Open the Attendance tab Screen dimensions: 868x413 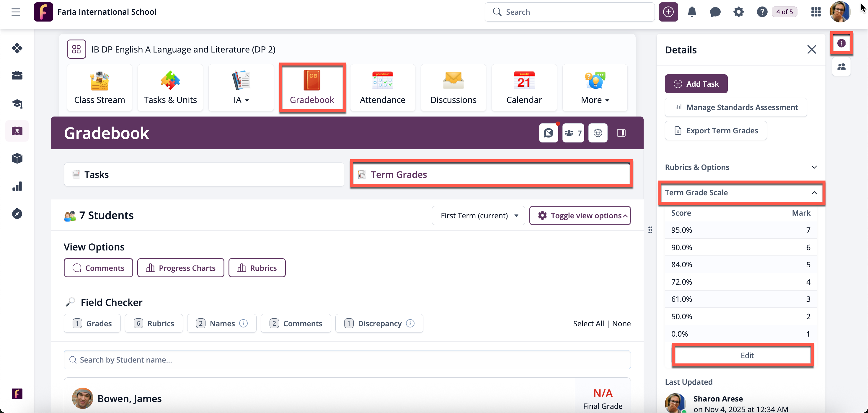tap(382, 88)
